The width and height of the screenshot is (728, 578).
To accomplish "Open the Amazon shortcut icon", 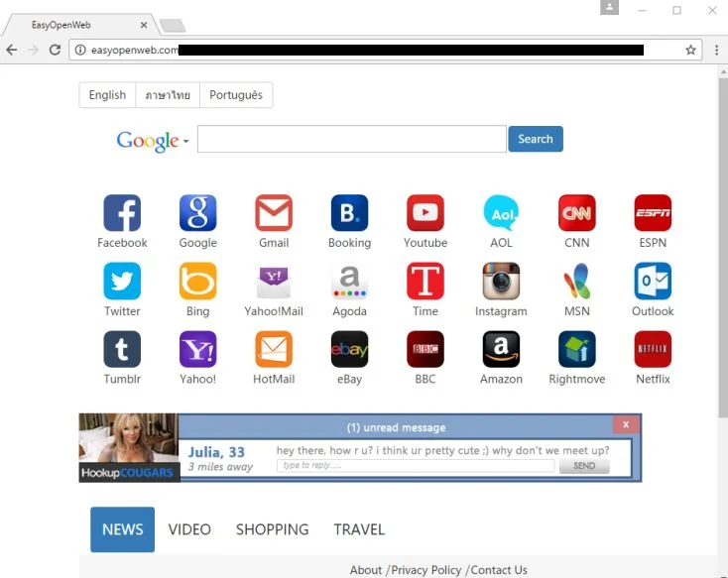I will [x=501, y=349].
